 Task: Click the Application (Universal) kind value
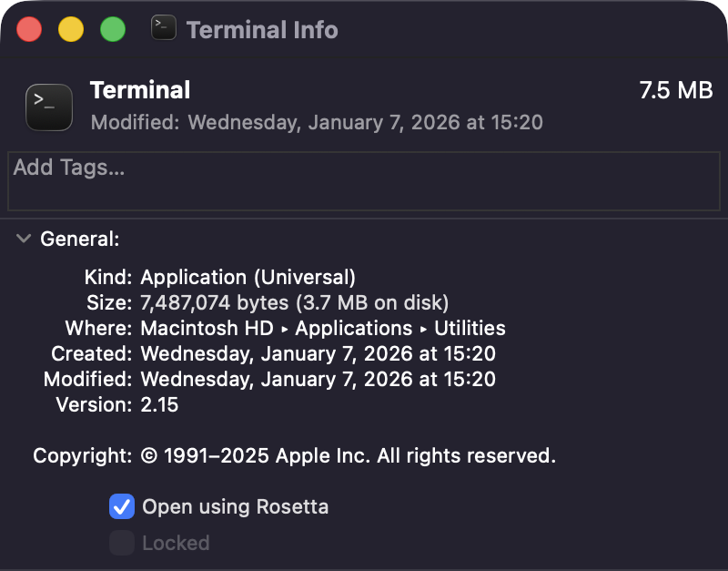(248, 277)
